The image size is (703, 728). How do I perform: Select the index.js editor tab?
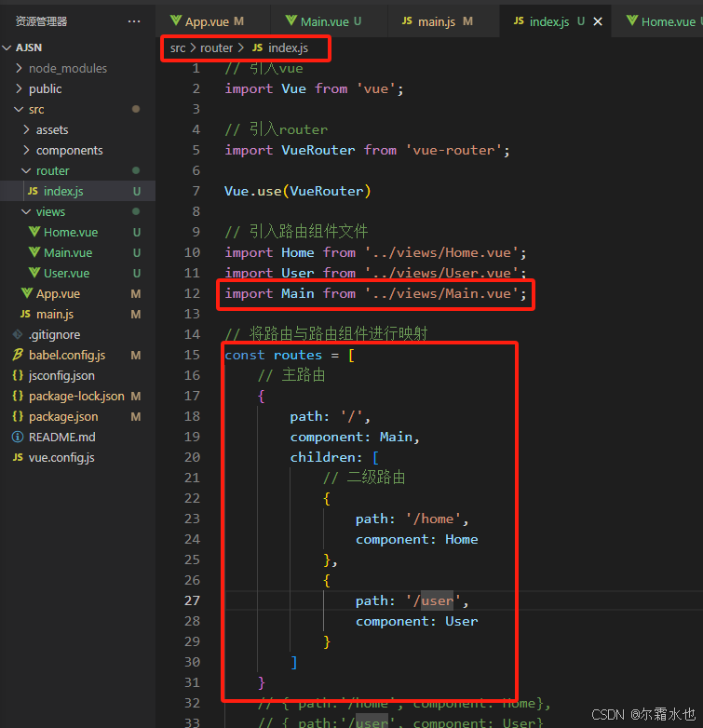[x=549, y=21]
